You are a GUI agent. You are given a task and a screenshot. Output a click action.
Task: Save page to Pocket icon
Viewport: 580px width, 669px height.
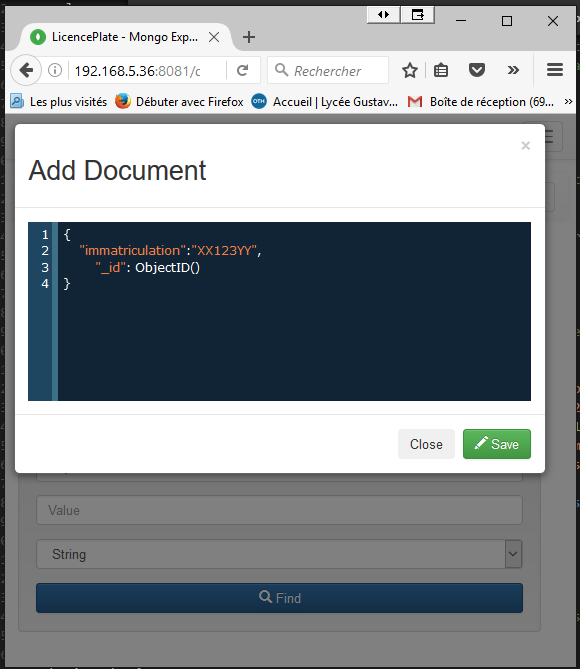coord(476,70)
